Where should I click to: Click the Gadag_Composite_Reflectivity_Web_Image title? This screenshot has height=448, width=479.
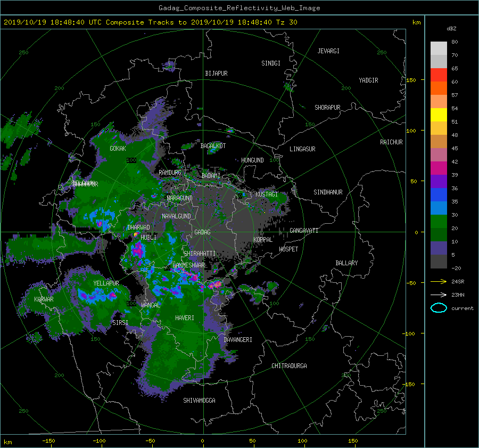(239, 8)
